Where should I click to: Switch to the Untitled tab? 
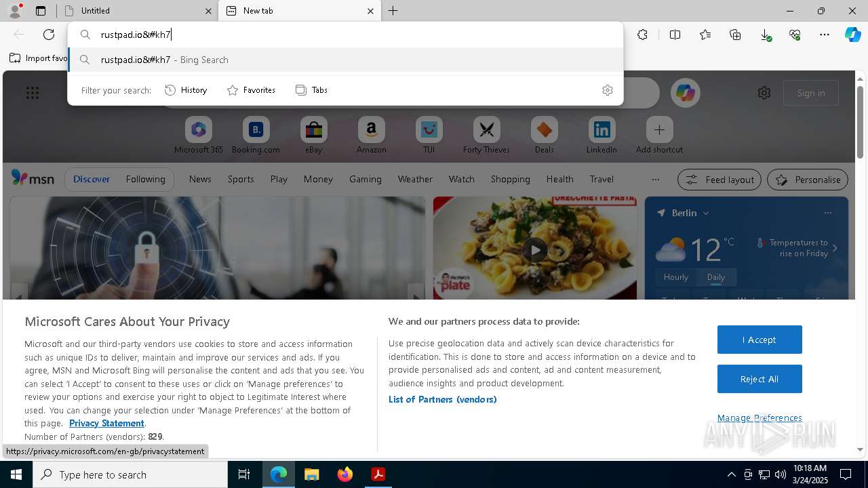[x=139, y=11]
